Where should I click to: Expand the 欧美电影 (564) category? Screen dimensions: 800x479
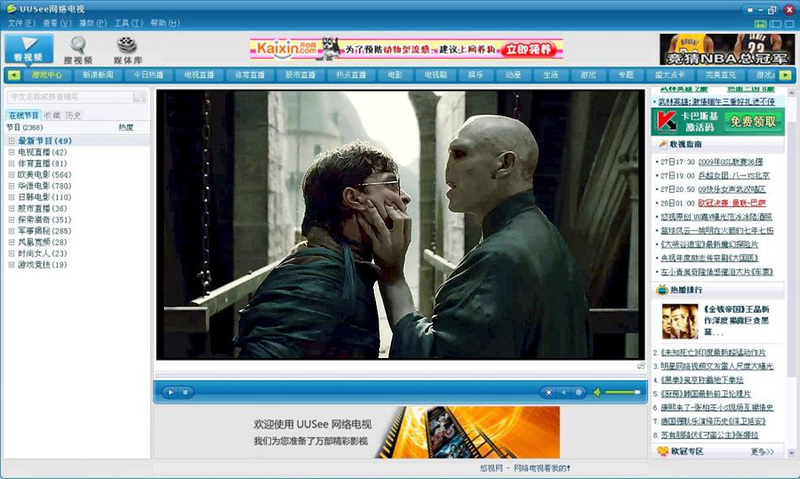pos(11,174)
